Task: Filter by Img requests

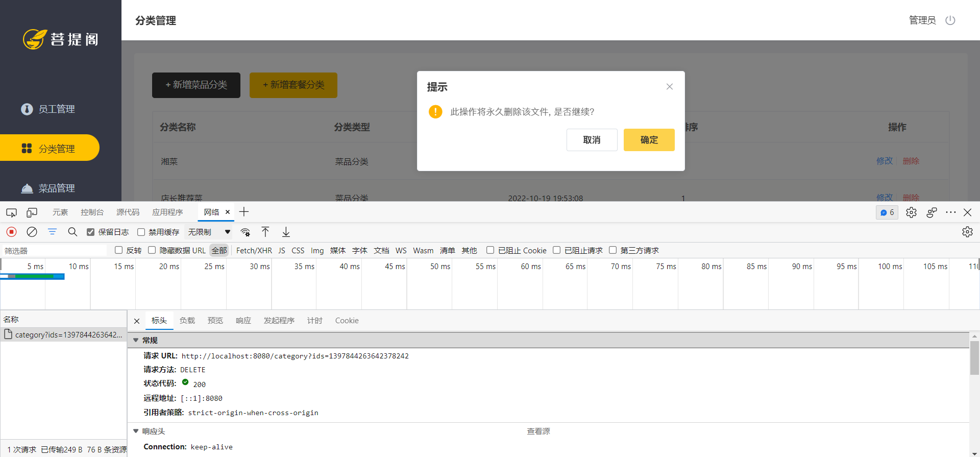Action: (317, 250)
